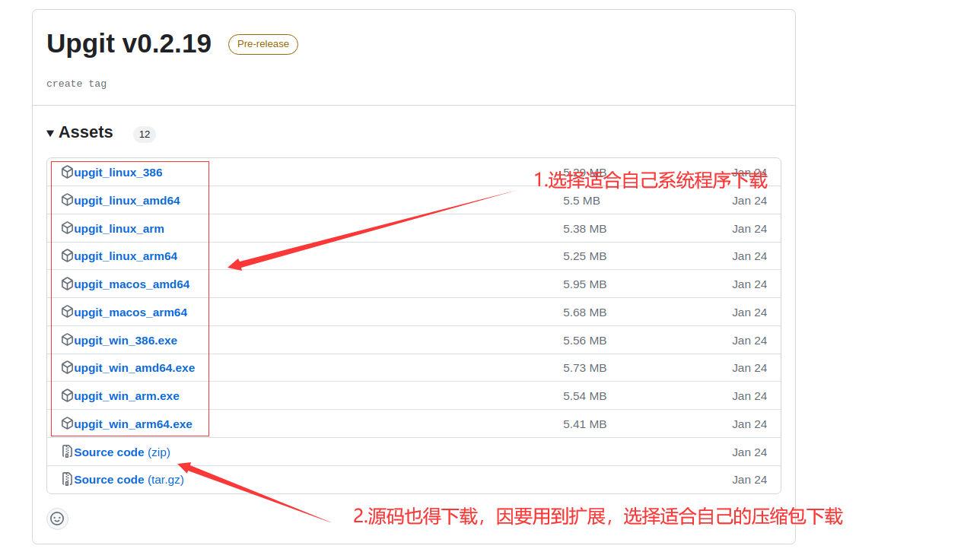Viewport: 980px width, 552px height.
Task: Download upgit_macos_arm64 asset
Action: [130, 312]
